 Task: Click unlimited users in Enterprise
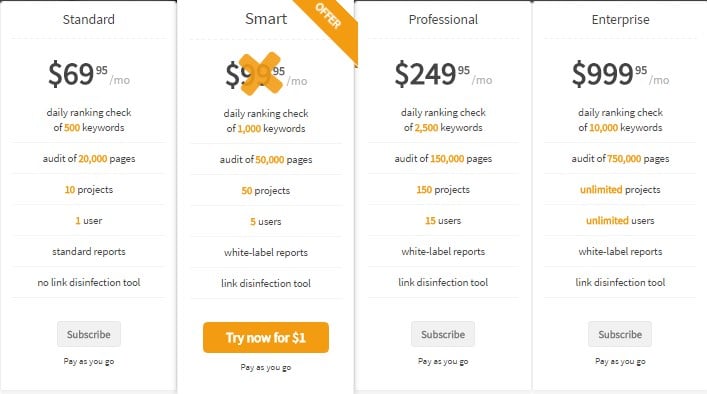tap(620, 221)
